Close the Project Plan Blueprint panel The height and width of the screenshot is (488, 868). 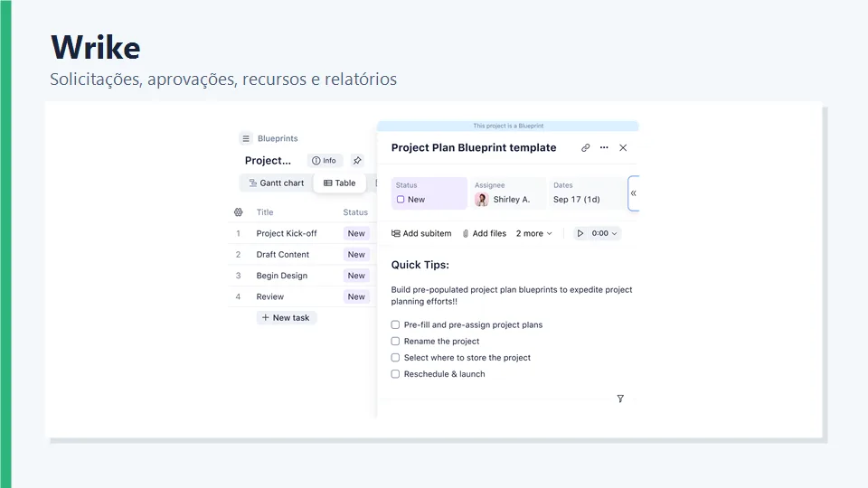(623, 147)
